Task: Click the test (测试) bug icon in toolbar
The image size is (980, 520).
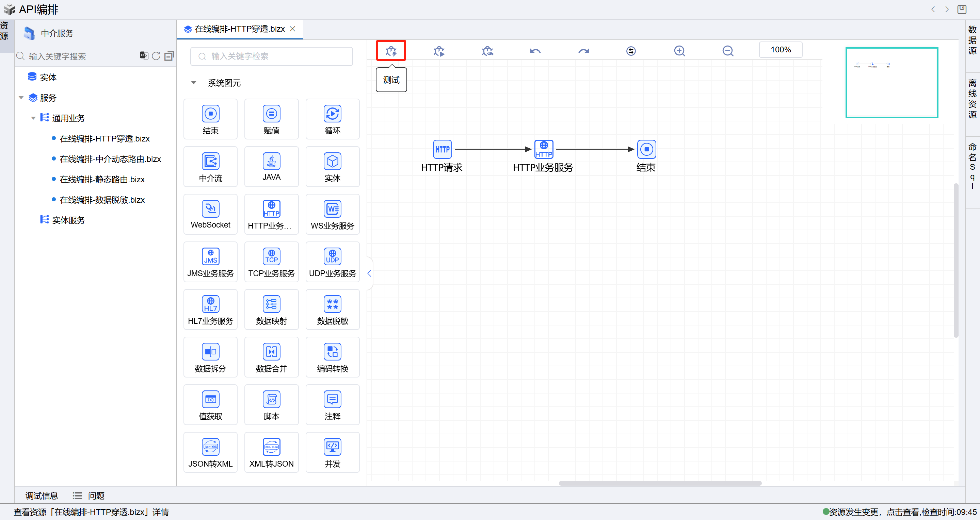Action: click(x=391, y=51)
